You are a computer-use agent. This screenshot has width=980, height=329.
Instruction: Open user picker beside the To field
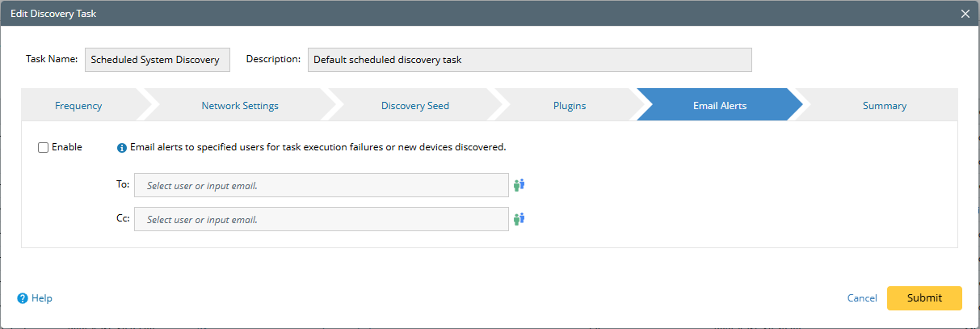pos(519,185)
